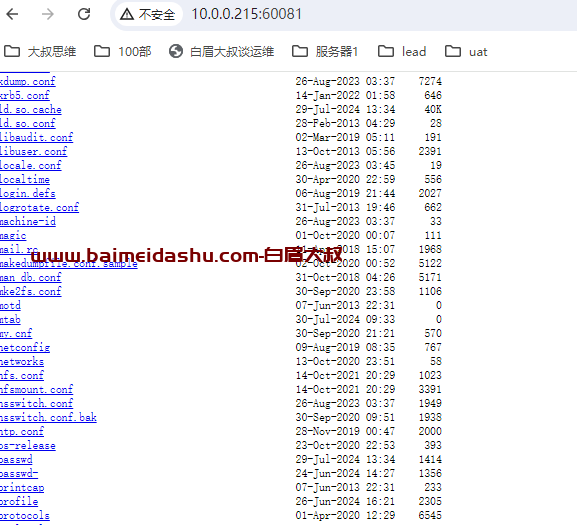Open the protocols file link

coord(25,515)
